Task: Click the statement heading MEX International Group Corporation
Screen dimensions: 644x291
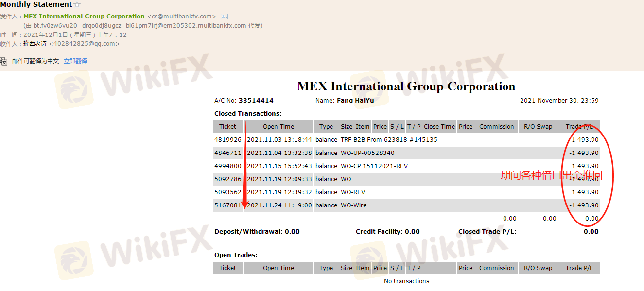Action: click(406, 86)
